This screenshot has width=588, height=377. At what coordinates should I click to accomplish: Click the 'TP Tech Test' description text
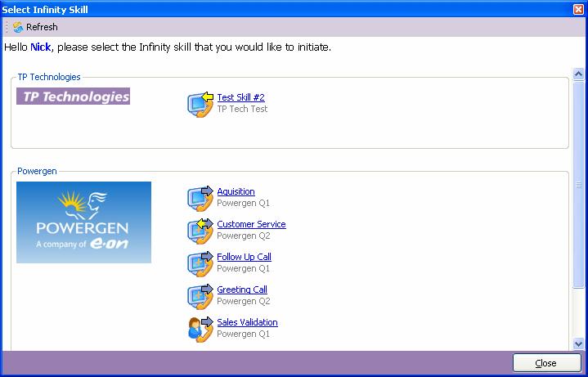click(x=242, y=109)
